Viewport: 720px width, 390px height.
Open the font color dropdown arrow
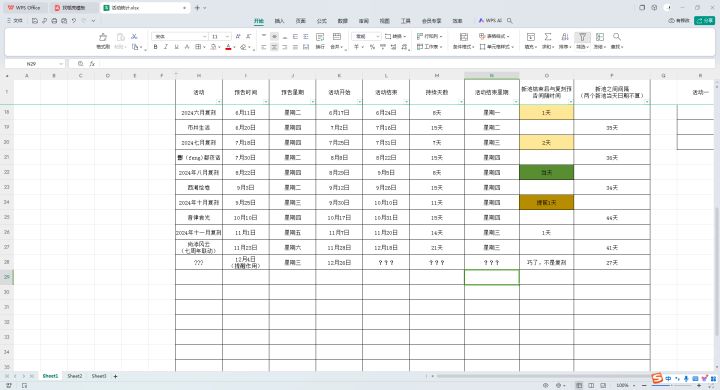click(x=234, y=47)
